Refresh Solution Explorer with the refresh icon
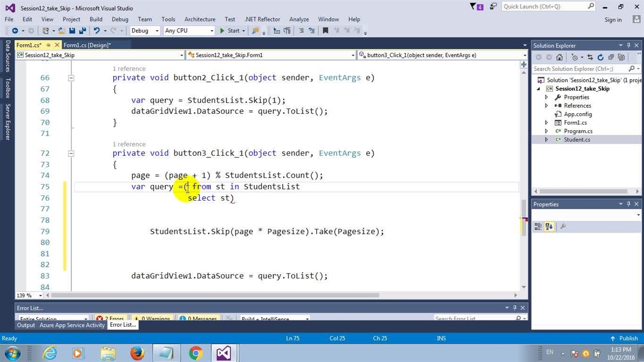Image resolution: width=644 pixels, height=362 pixels. (x=600, y=57)
